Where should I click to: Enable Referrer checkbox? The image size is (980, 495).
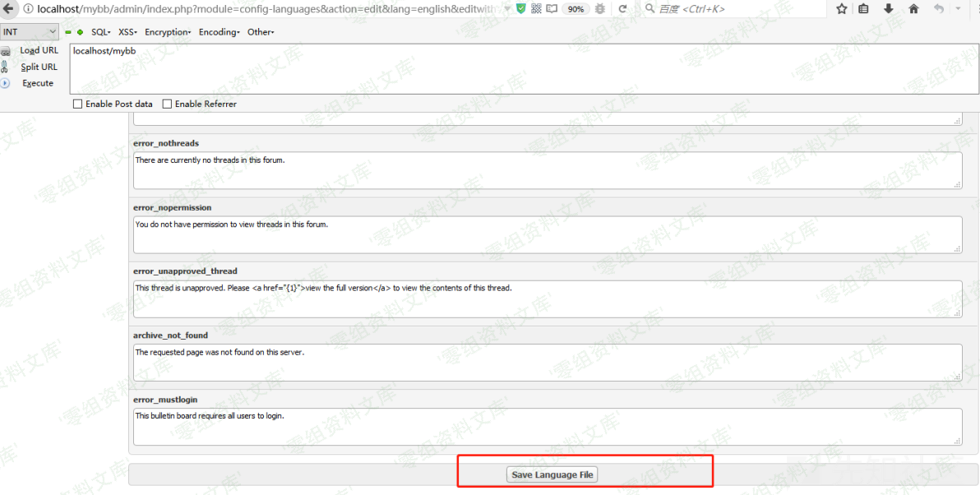(x=168, y=104)
